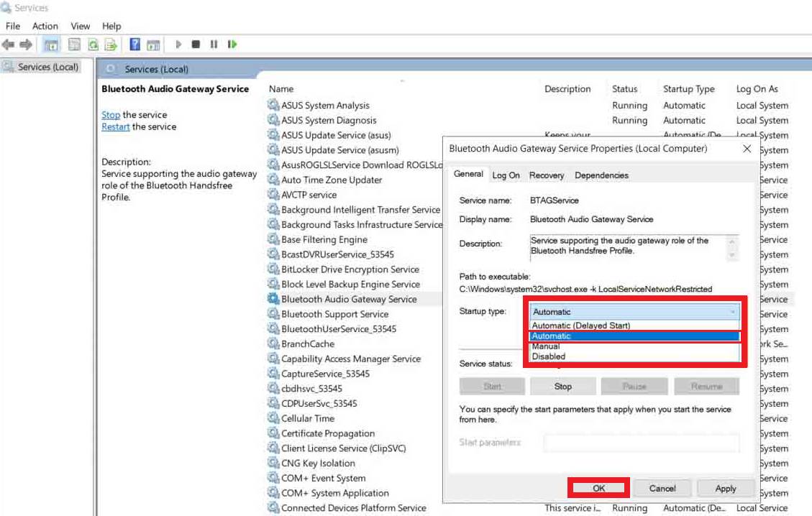
Task: Click the Restart the service link
Action: coord(116,126)
